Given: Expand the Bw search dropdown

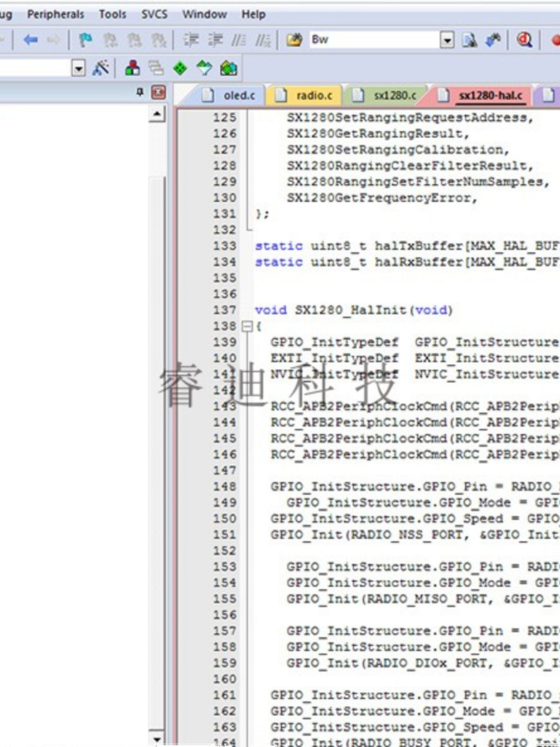Looking at the screenshot, I should (x=447, y=40).
